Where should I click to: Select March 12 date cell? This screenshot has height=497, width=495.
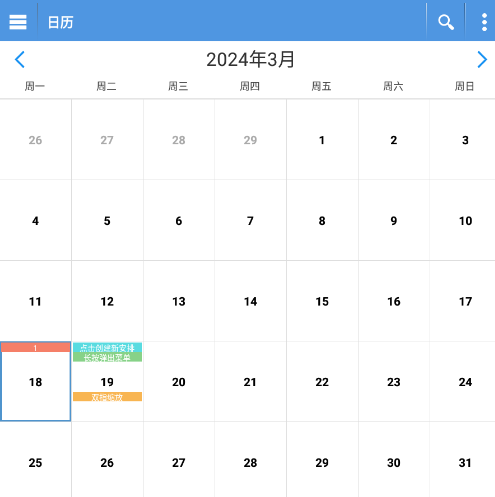(x=107, y=301)
